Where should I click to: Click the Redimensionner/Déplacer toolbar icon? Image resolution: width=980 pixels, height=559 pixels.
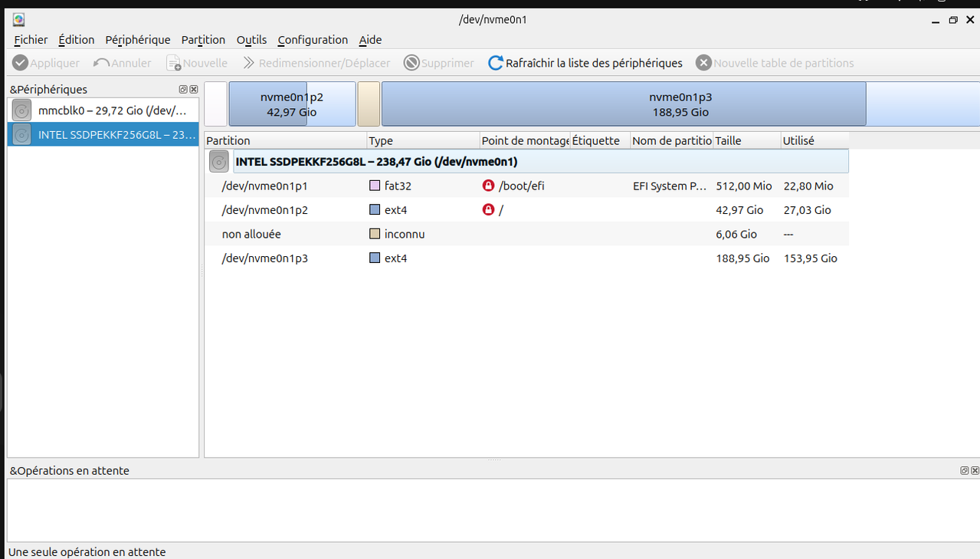(248, 63)
